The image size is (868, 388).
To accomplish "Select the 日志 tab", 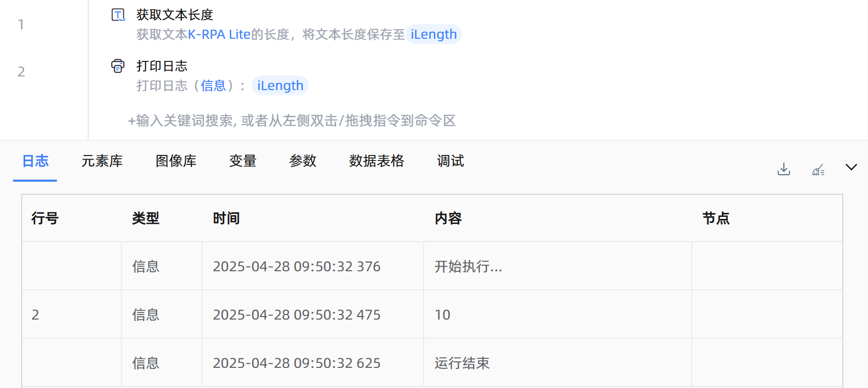I will (35, 161).
